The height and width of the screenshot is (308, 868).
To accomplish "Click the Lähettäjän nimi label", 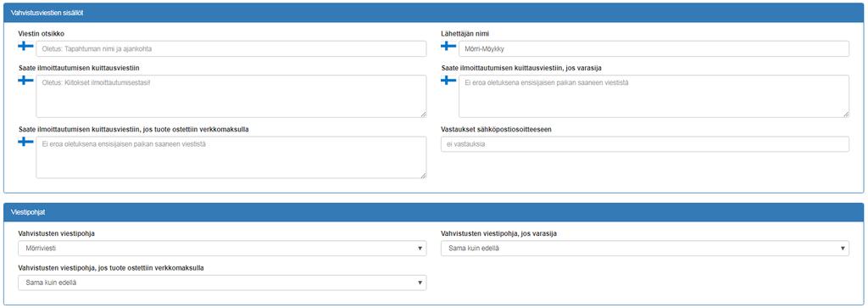I will pyautogui.click(x=465, y=34).
